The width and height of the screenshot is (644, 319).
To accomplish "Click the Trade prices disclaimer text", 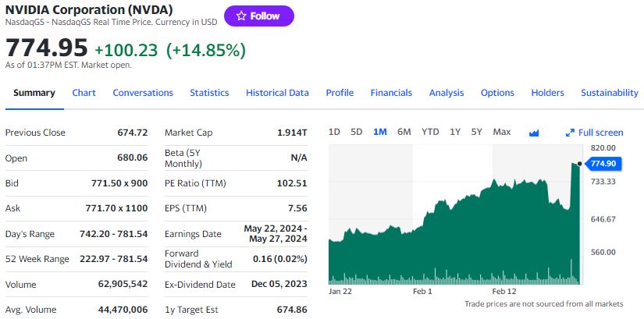I will coord(544,304).
